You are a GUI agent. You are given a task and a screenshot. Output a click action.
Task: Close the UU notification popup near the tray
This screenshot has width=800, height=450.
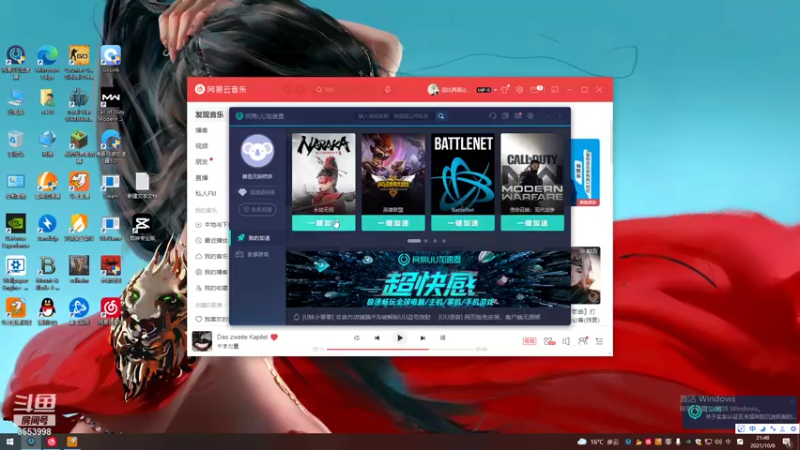click(791, 403)
